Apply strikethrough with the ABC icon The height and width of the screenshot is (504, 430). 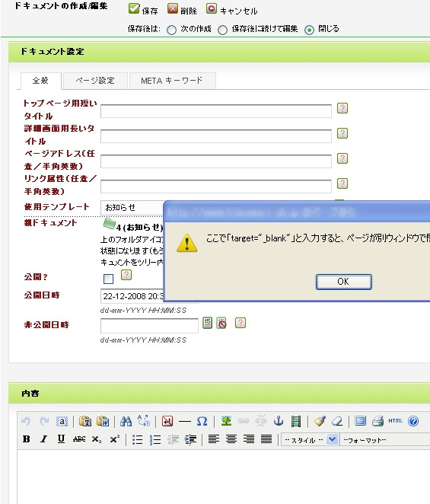click(79, 439)
